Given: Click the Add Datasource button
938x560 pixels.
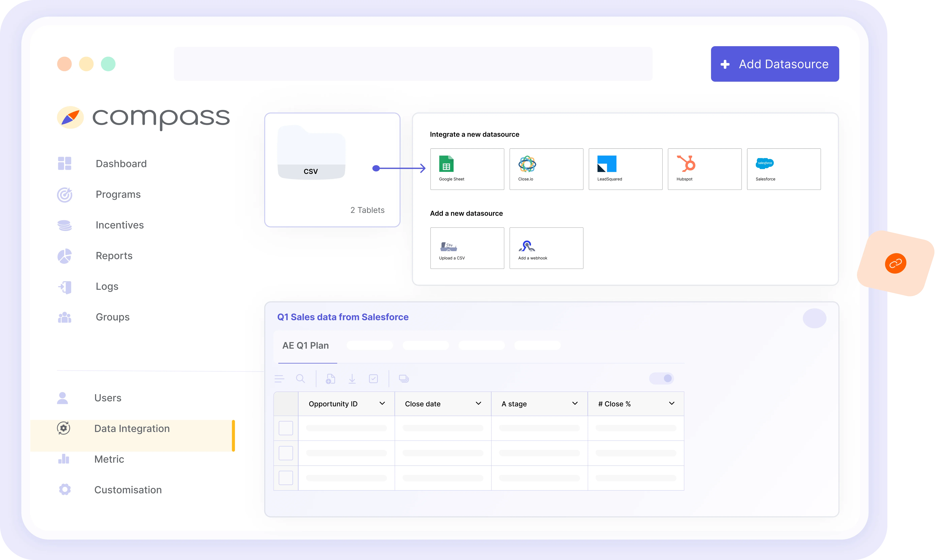Looking at the screenshot, I should 775,64.
